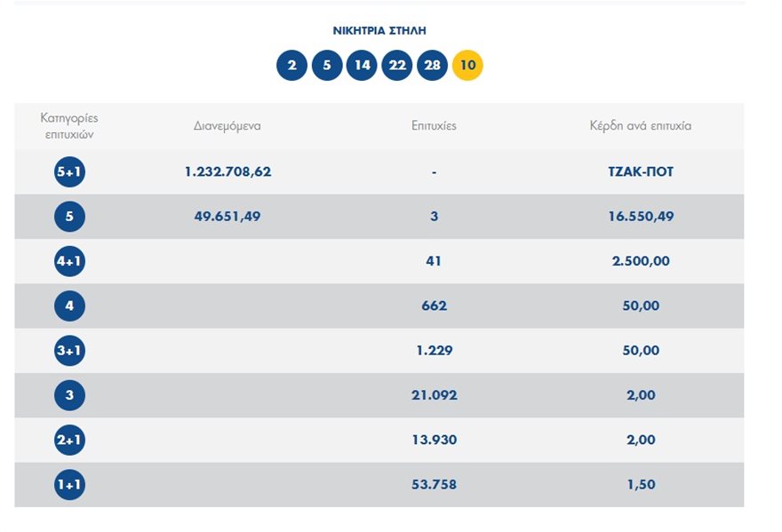Click the Διανεμόμενα column header
The width and height of the screenshot is (782, 532).
[x=227, y=126]
